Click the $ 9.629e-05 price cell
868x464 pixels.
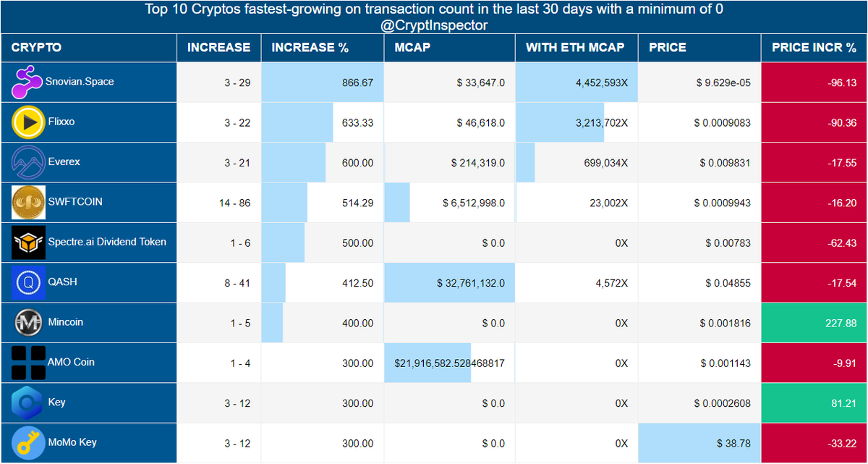coord(699,83)
